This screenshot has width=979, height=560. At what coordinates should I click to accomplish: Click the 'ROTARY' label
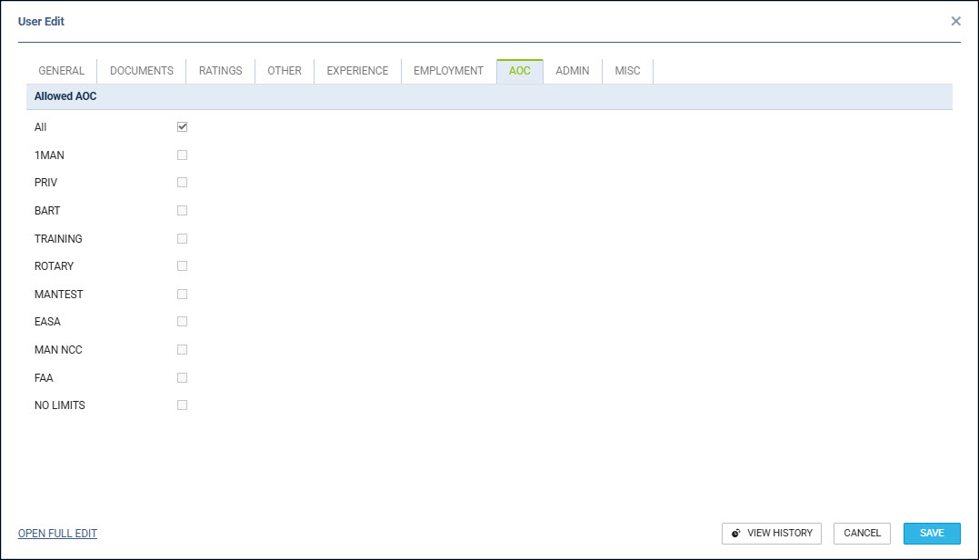click(x=55, y=266)
